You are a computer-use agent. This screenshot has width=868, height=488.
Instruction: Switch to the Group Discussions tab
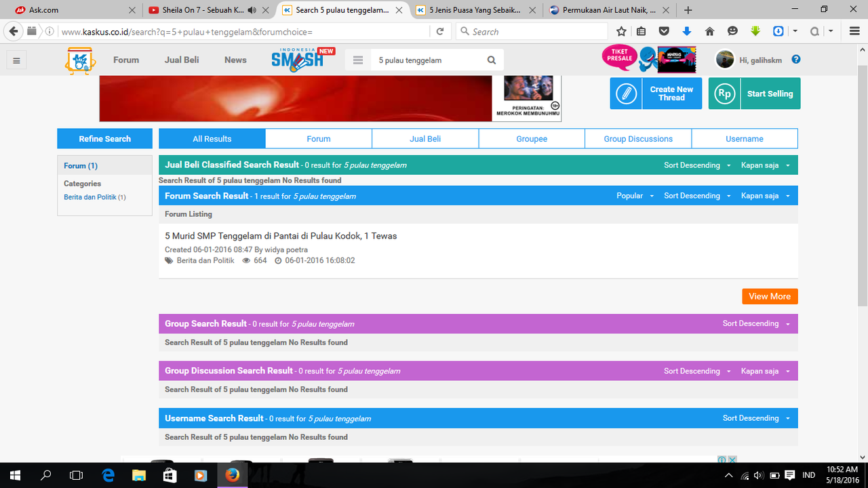pos(638,138)
